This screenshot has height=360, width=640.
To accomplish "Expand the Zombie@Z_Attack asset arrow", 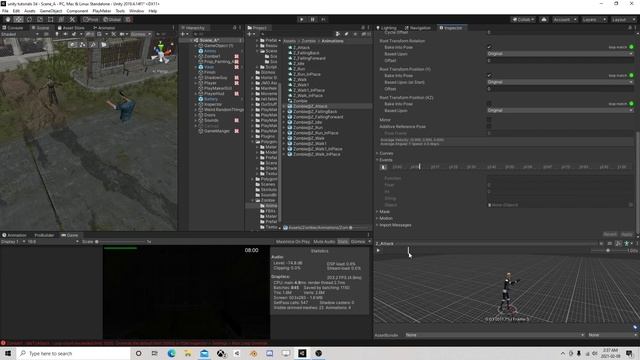I will coord(284,106).
